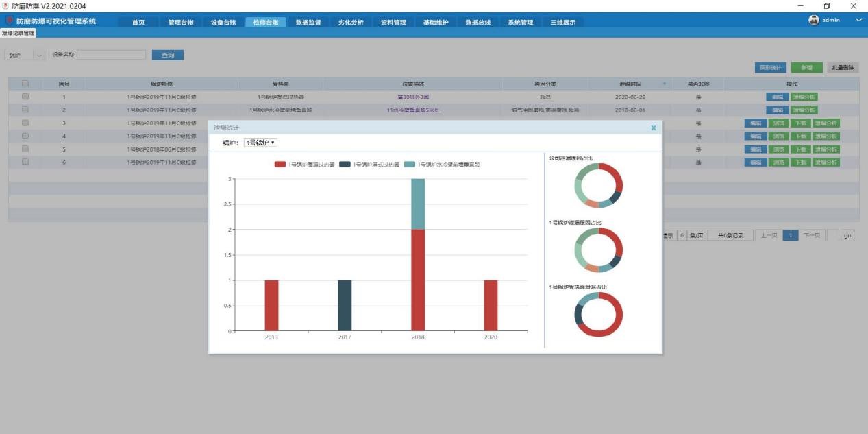Toggle the dark blue 屏式过热器 legend marker
868x434 pixels.
click(x=345, y=165)
